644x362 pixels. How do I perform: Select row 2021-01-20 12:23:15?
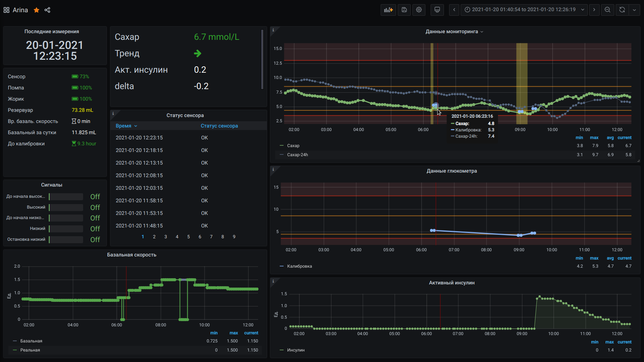pyautogui.click(x=189, y=138)
